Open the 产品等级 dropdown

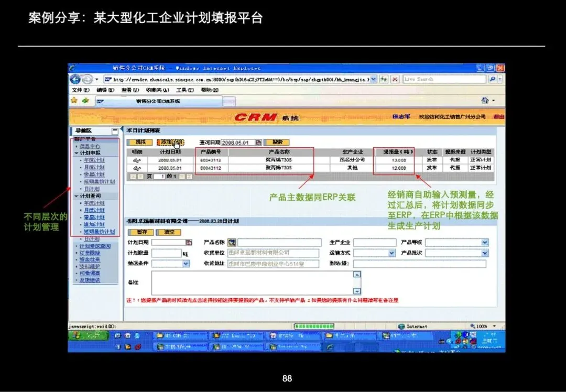coord(485,243)
